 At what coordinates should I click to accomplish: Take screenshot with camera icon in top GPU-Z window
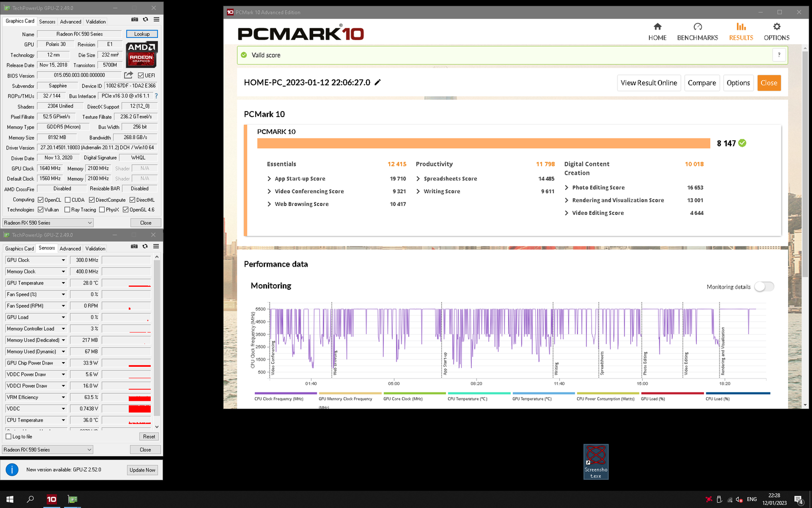[x=134, y=20]
